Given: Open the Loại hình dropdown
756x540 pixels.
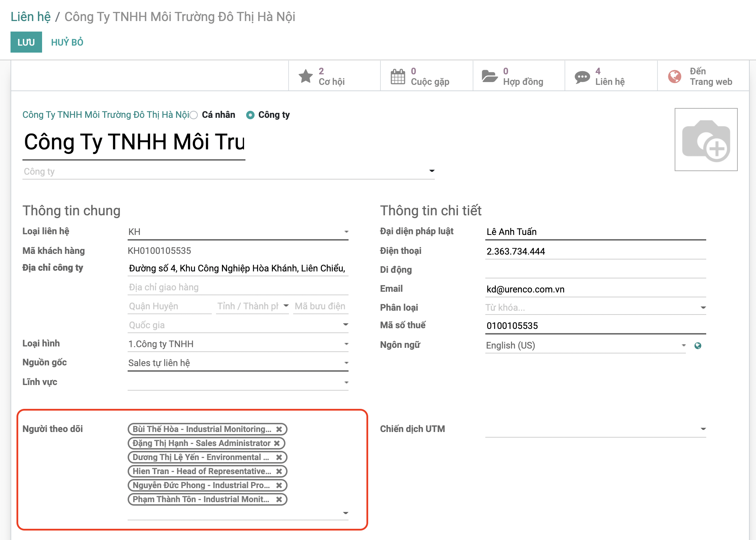Looking at the screenshot, I should pos(346,344).
